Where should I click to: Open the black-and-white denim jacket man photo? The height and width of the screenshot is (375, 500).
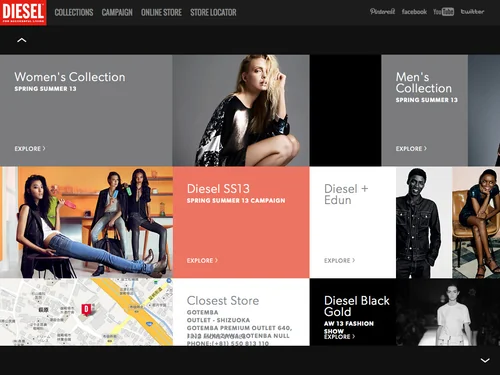423,222
